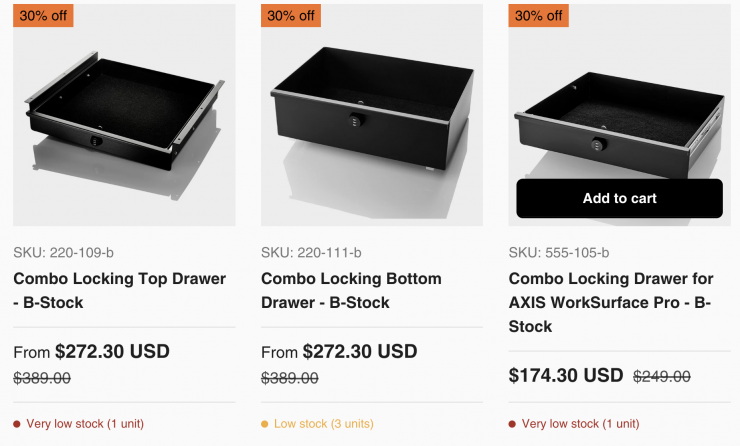Click the $174.30 USD sale price
The height and width of the screenshot is (446, 740).
pyautogui.click(x=566, y=376)
